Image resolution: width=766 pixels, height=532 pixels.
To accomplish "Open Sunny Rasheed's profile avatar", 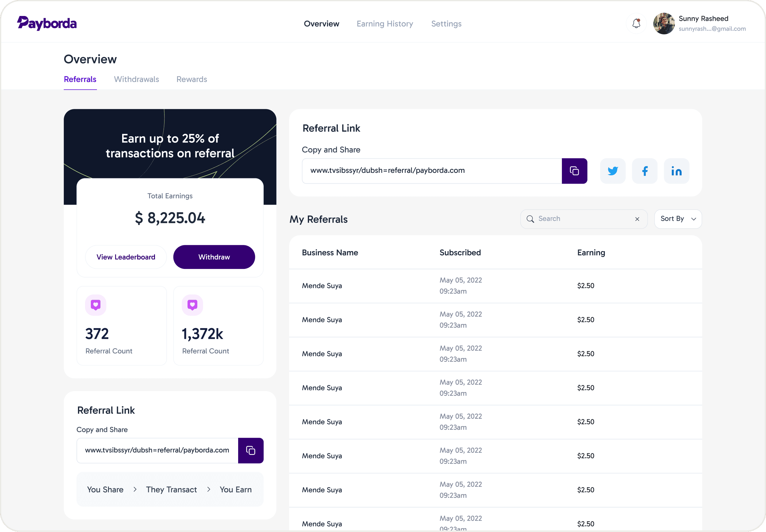I will point(664,23).
